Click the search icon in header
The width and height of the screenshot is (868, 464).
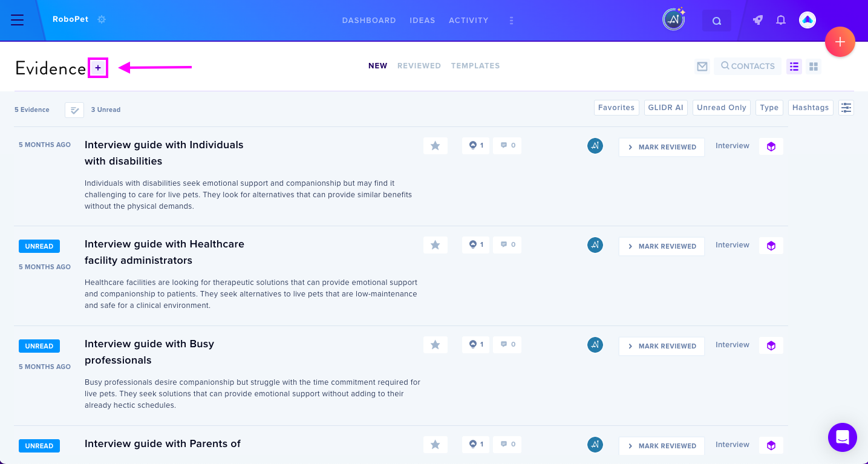717,21
